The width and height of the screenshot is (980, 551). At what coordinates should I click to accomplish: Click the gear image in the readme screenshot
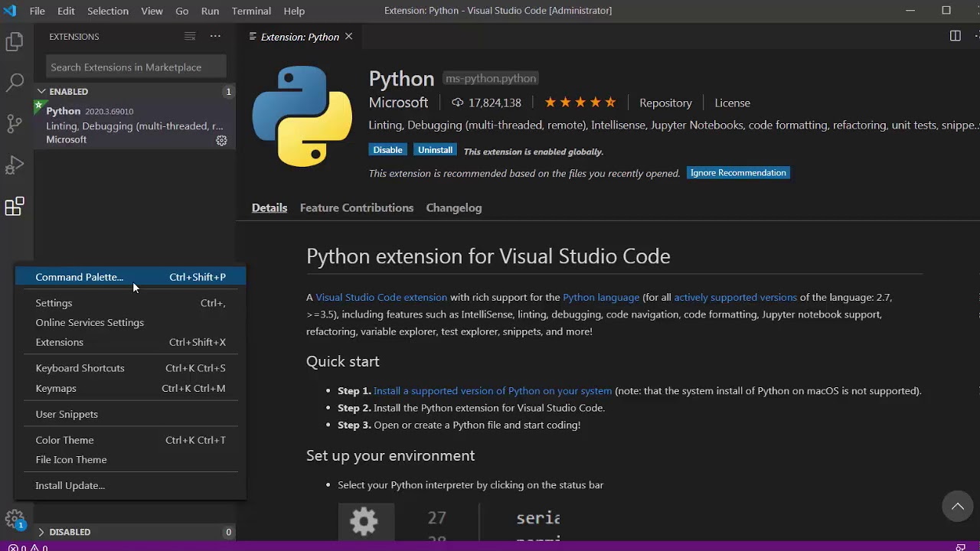coord(364,520)
